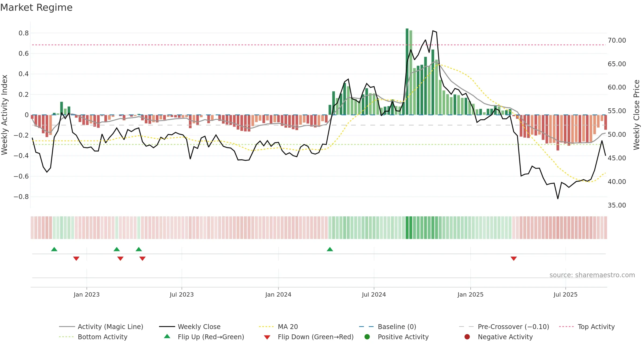Click the −0.8 activity axis value

tap(21, 197)
